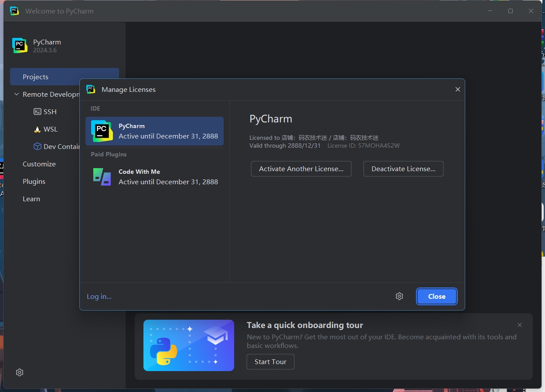Click the Activate Another License button

[301, 169]
